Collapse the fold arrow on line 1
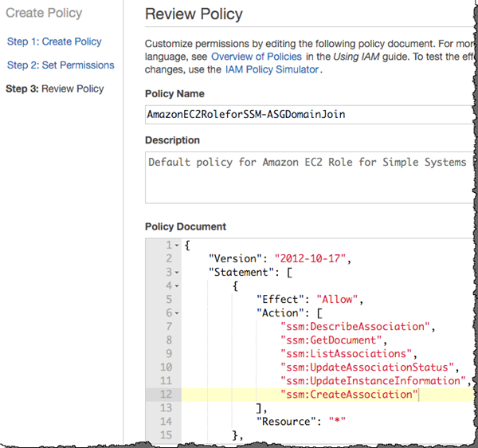Image resolution: width=478 pixels, height=448 pixels. pos(177,246)
